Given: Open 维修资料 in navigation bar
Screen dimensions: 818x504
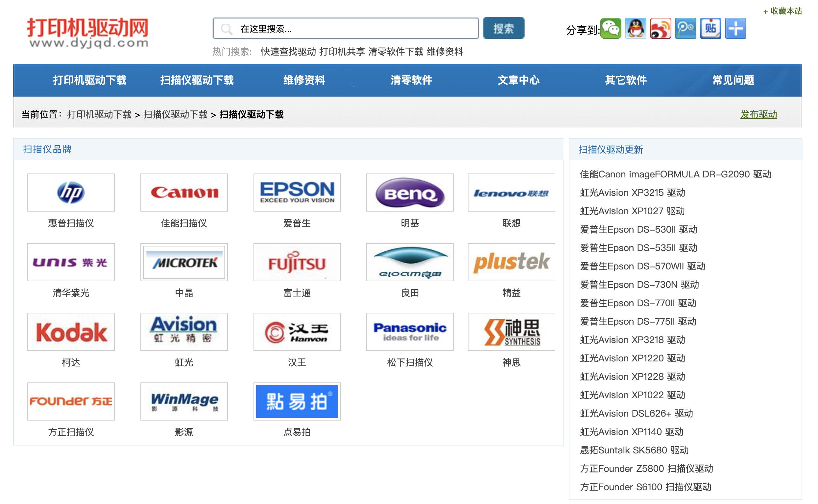Looking at the screenshot, I should coord(304,80).
